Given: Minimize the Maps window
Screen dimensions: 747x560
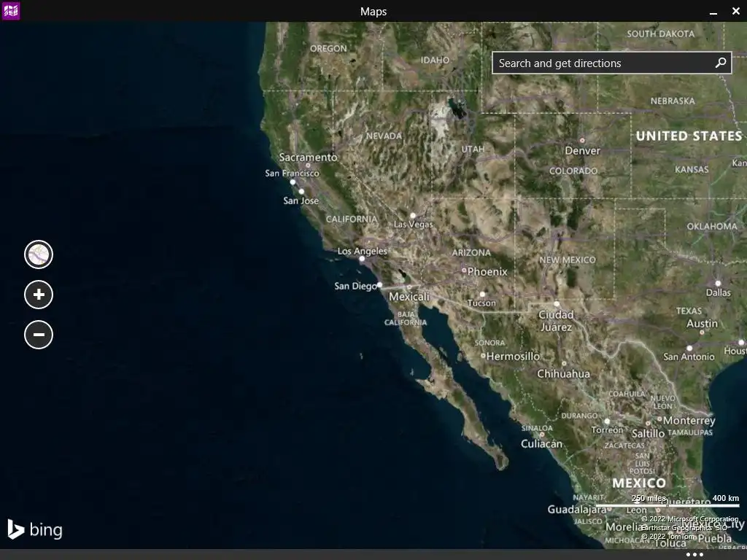Looking at the screenshot, I should (713, 12).
